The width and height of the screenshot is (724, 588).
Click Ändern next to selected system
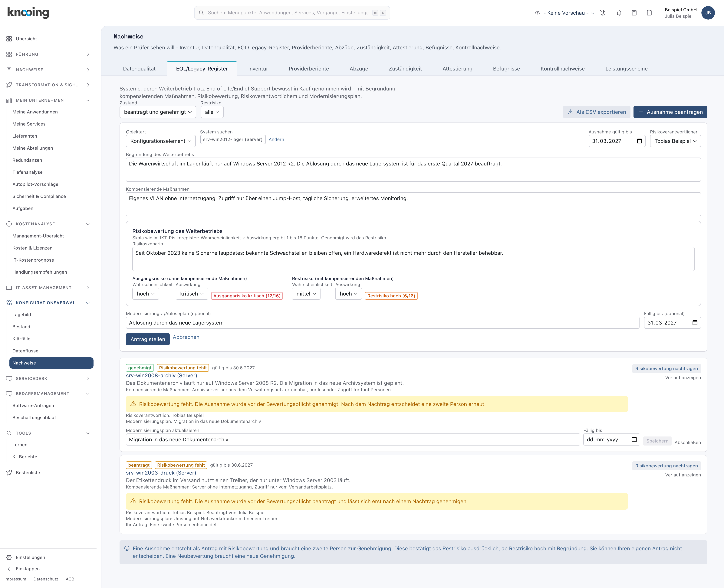pos(276,139)
